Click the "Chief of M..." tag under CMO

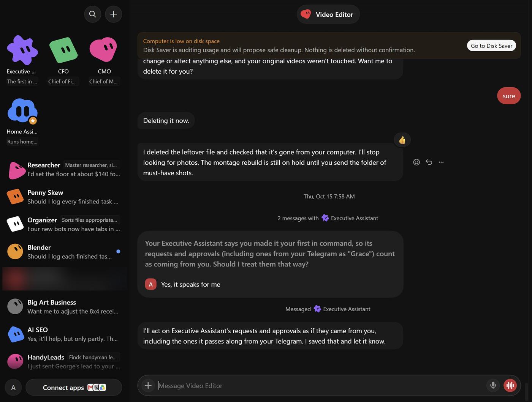point(103,81)
